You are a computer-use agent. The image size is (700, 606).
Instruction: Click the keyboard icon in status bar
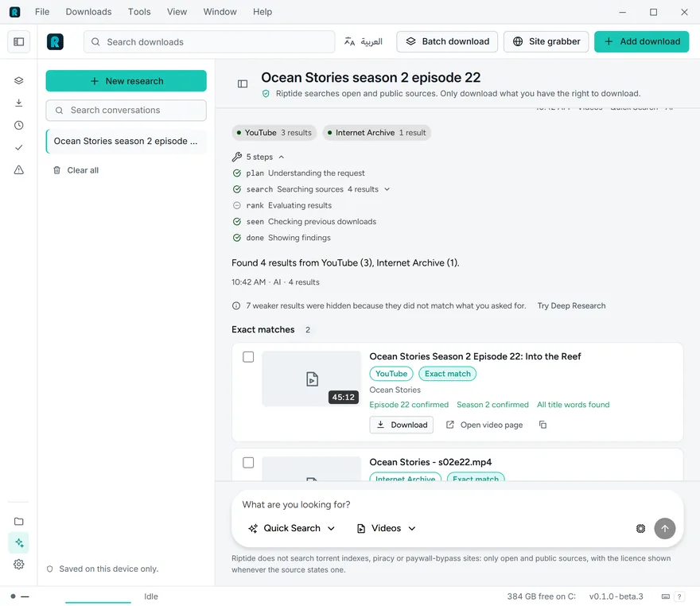(666, 596)
